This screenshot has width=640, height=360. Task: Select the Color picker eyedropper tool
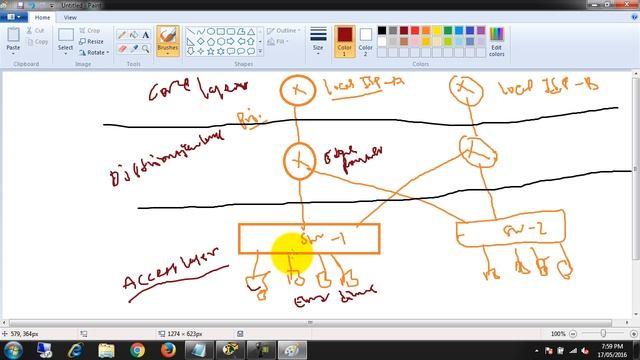coord(133,49)
